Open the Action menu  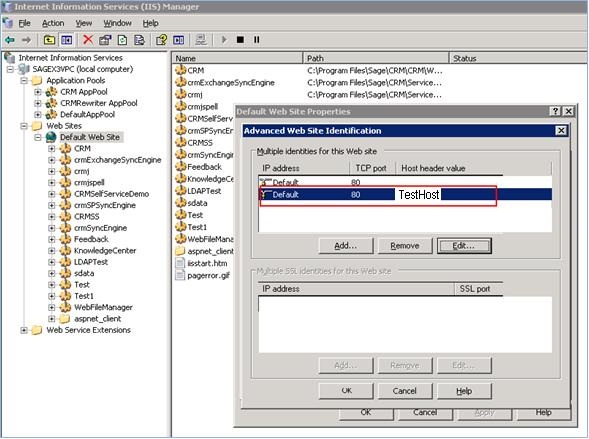(53, 23)
